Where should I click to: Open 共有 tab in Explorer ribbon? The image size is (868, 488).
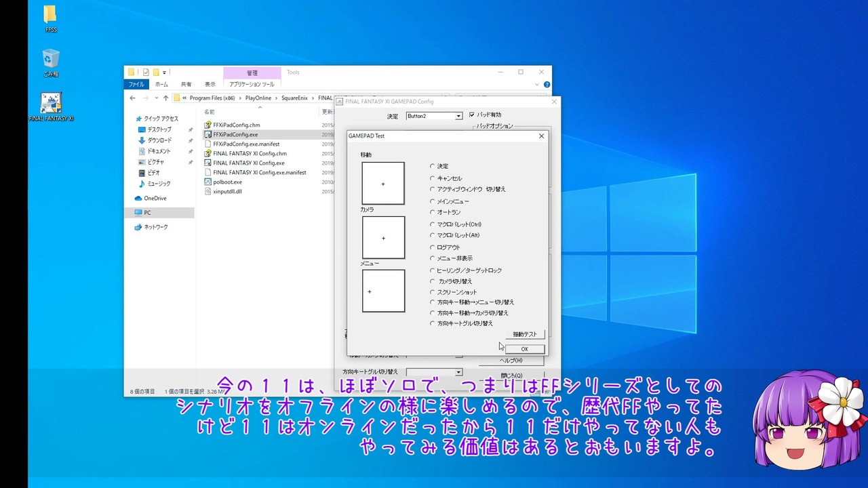click(x=186, y=85)
